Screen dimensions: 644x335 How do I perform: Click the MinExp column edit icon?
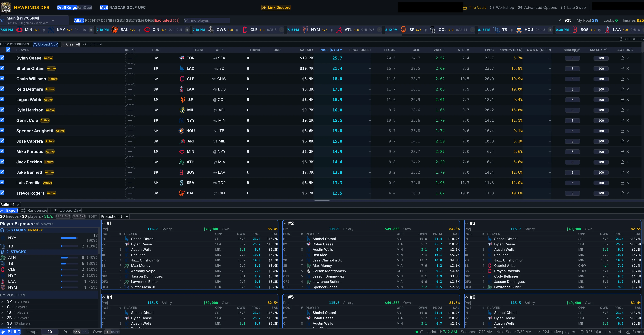coord(578,50)
